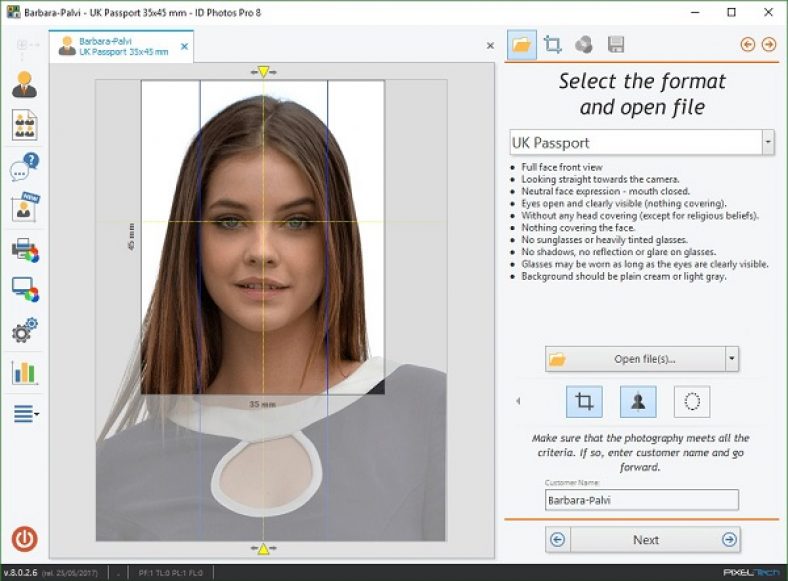Click the single person photo icon in sidebar
788x581 pixels.
[24, 86]
